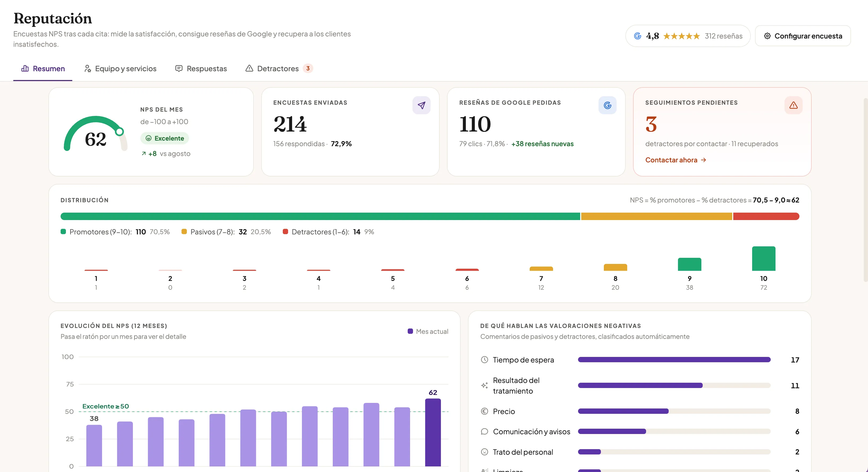Click the gear icon in Configurar encuesta
This screenshot has width=868, height=472.
click(767, 36)
